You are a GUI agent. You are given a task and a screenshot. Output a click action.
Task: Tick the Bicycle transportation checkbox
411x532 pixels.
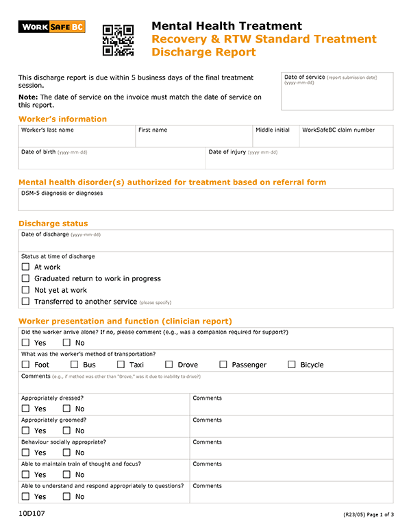(x=292, y=365)
